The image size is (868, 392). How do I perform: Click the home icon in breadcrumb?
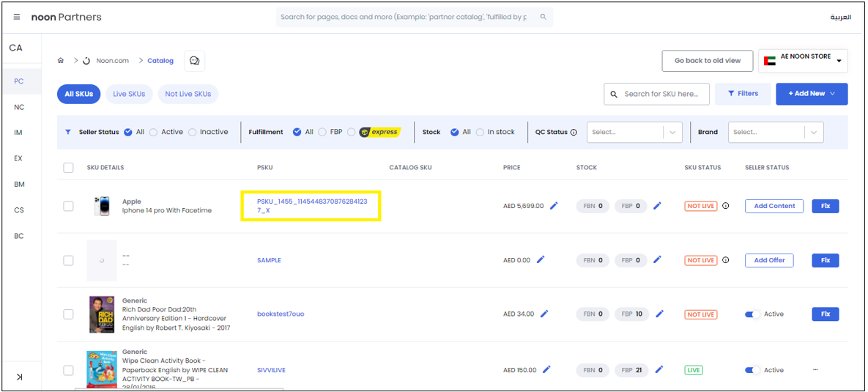click(61, 61)
